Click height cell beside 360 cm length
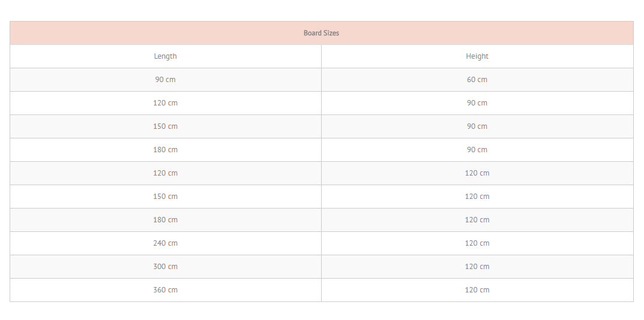Image resolution: width=644 pixels, height=320 pixels. pos(477,290)
